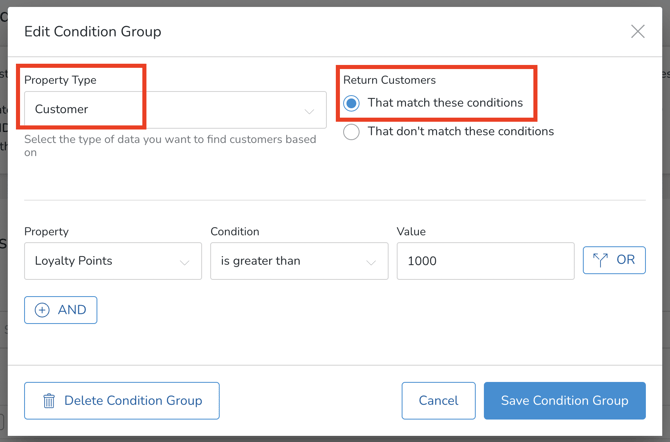Select the 'That match these conditions' radio button
Image resolution: width=670 pixels, height=442 pixels.
[352, 103]
